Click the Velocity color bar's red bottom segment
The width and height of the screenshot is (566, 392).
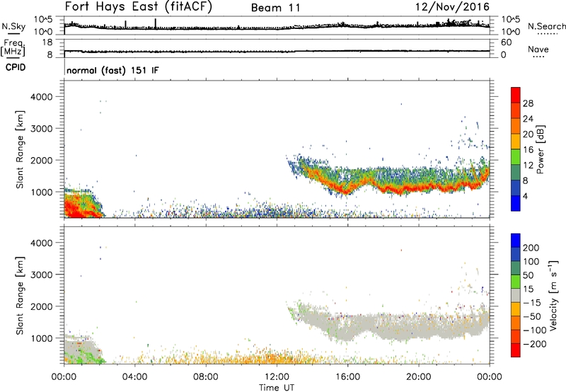516,350
